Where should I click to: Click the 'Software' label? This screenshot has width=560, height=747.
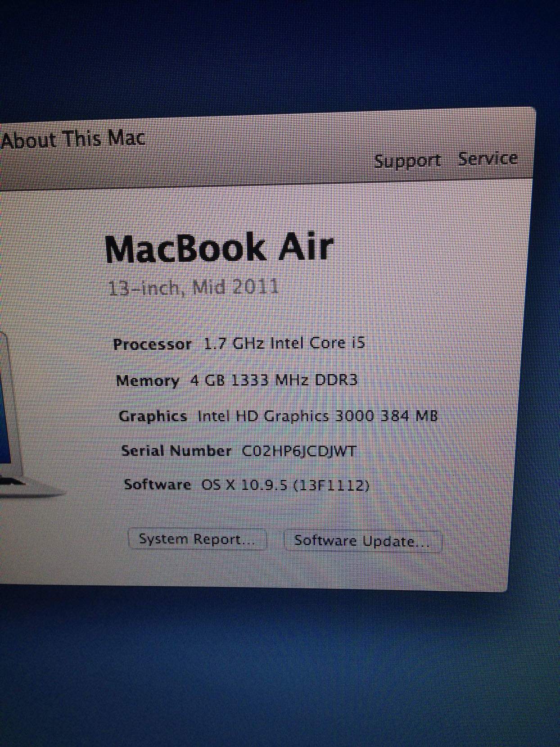coord(158,485)
